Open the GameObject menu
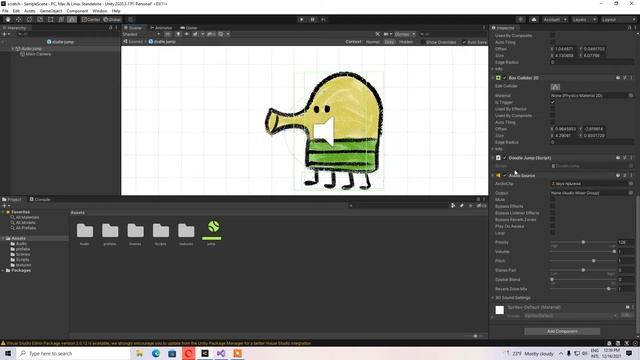 point(51,11)
